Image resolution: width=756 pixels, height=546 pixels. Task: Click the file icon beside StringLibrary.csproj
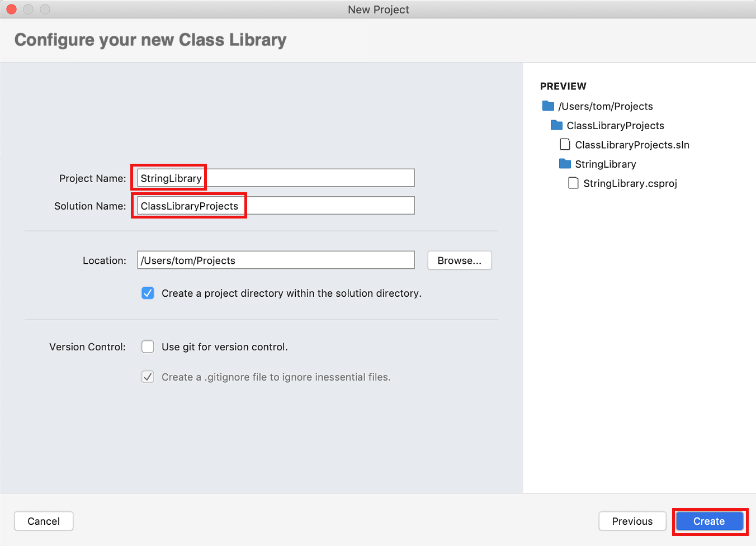coord(573,183)
